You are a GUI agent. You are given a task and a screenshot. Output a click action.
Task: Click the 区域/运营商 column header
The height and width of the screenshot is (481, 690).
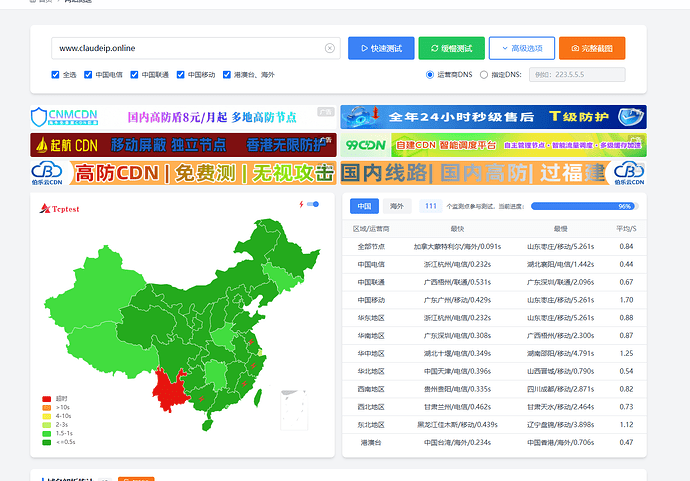(x=371, y=229)
